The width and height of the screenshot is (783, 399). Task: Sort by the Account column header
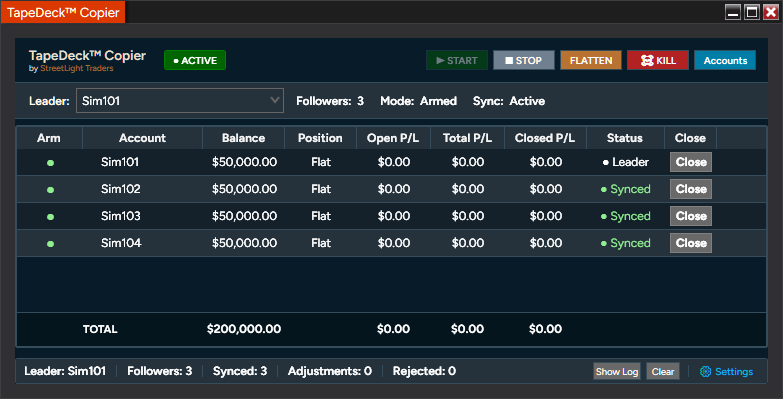point(142,138)
